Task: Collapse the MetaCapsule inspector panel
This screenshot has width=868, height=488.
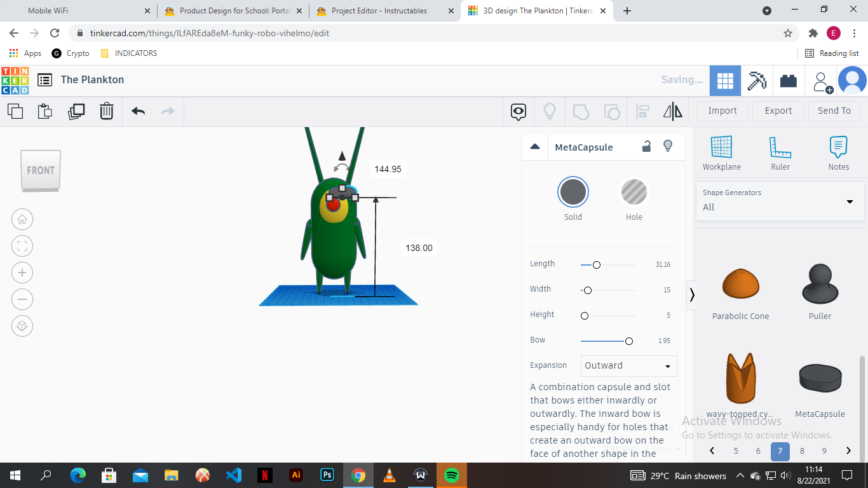Action: [x=535, y=147]
